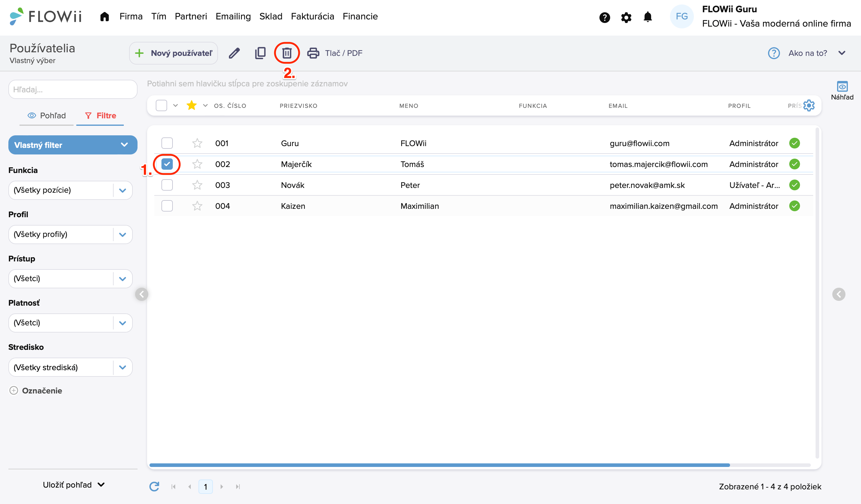Click the Nový používateľ button
The height and width of the screenshot is (504, 861).
point(174,53)
